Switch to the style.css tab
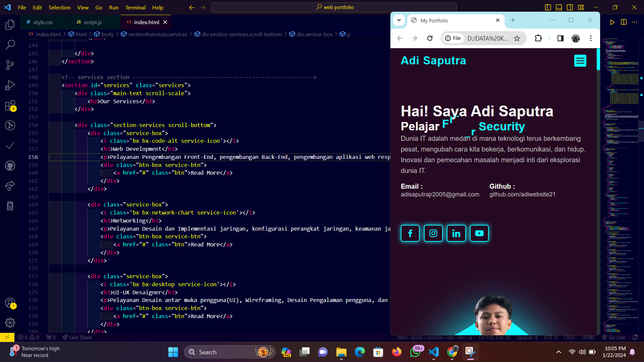The width and height of the screenshot is (644, 362). (43, 22)
